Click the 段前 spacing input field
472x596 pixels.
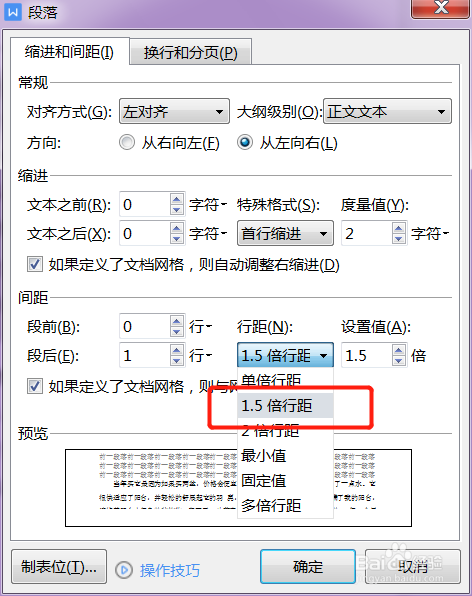click(144, 326)
